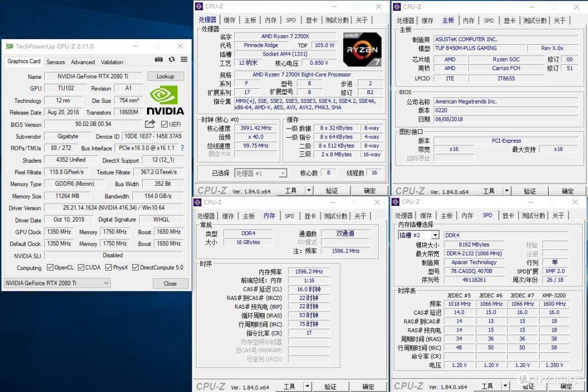Click 验证 button in memory CPU-Z window
588x392 pixels.
click(330, 387)
